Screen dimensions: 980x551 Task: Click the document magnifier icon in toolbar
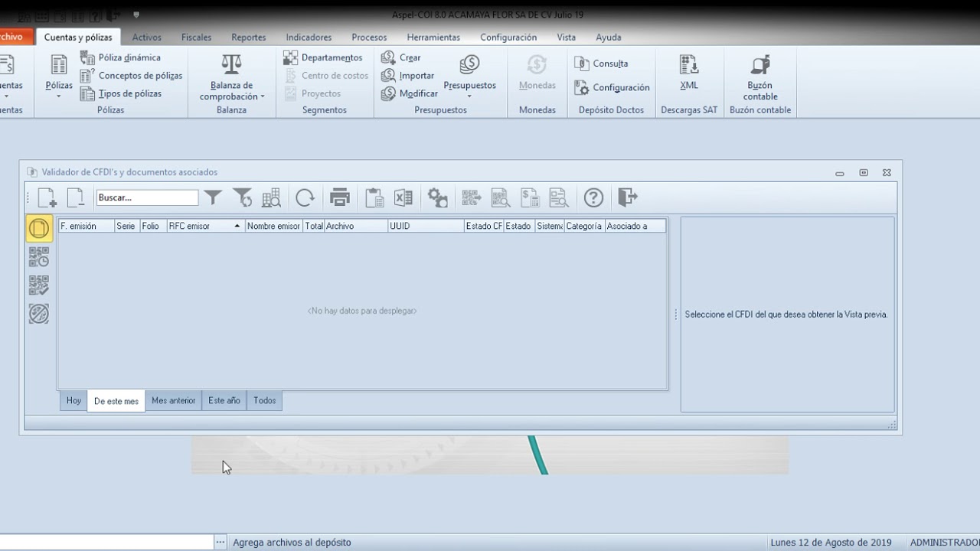[559, 197]
